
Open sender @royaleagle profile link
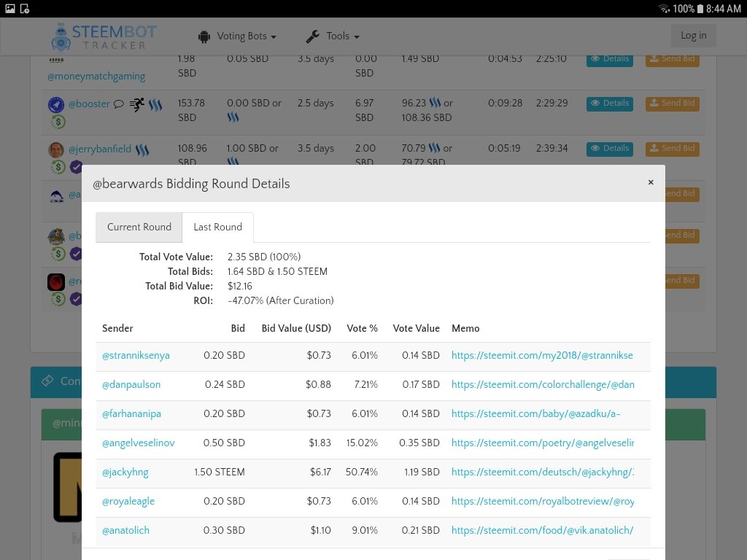[128, 502]
